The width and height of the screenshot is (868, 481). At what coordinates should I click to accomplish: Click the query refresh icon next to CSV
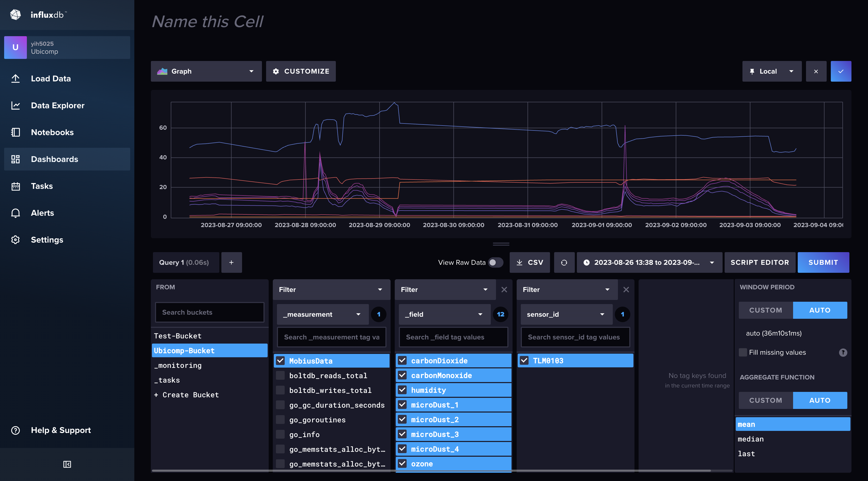click(564, 262)
